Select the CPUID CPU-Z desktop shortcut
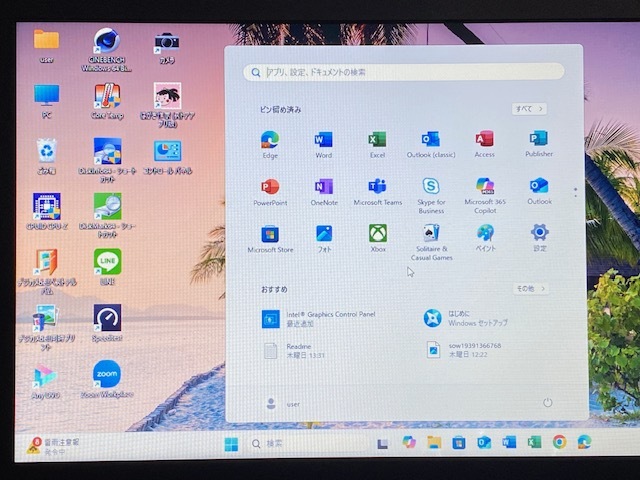The image size is (640, 480). pos(47,211)
